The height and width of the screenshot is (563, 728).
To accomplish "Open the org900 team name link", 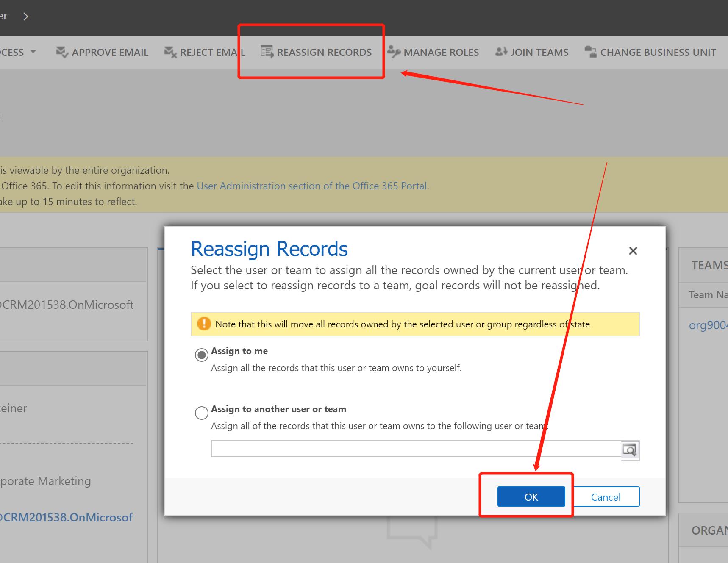I will point(708,325).
